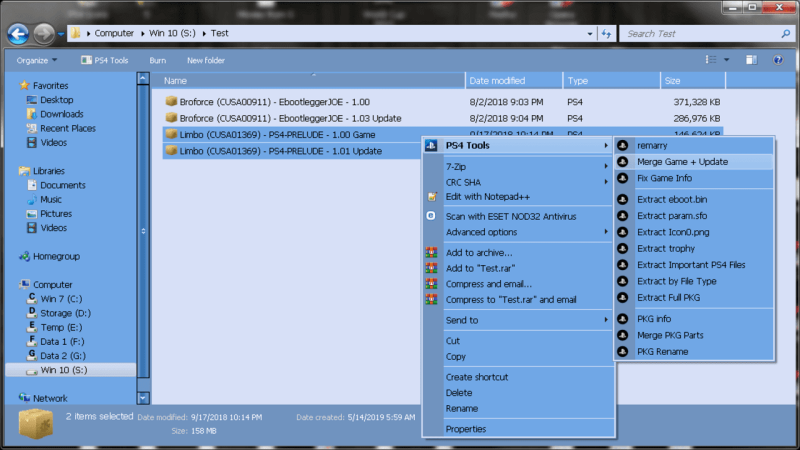Select Storage (D:) drive in sidebar
Viewport: 800px width, 450px height.
pos(59,313)
